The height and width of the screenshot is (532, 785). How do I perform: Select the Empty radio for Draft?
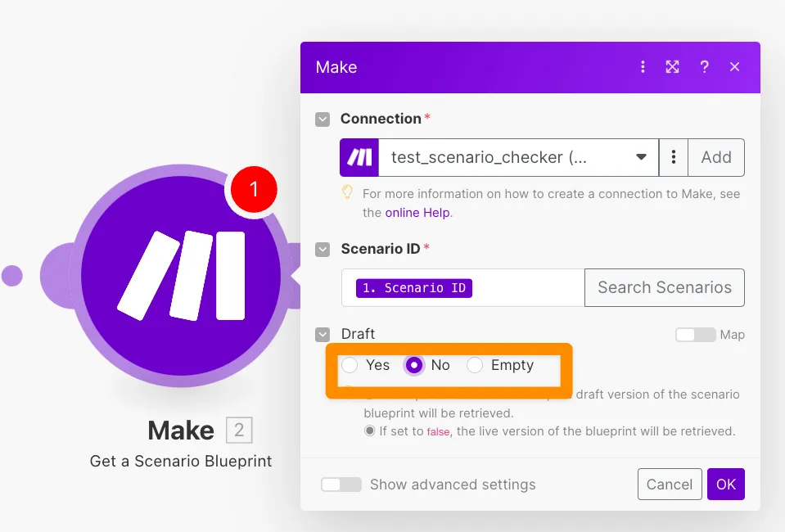[475, 365]
